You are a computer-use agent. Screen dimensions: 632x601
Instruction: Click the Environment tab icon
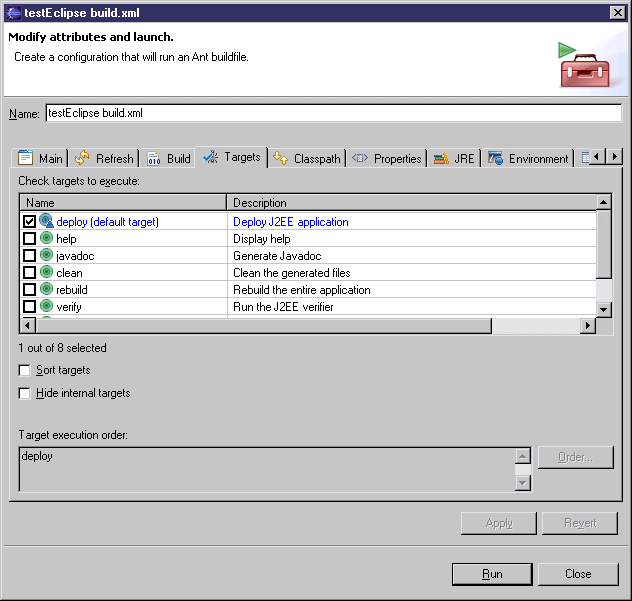click(495, 158)
